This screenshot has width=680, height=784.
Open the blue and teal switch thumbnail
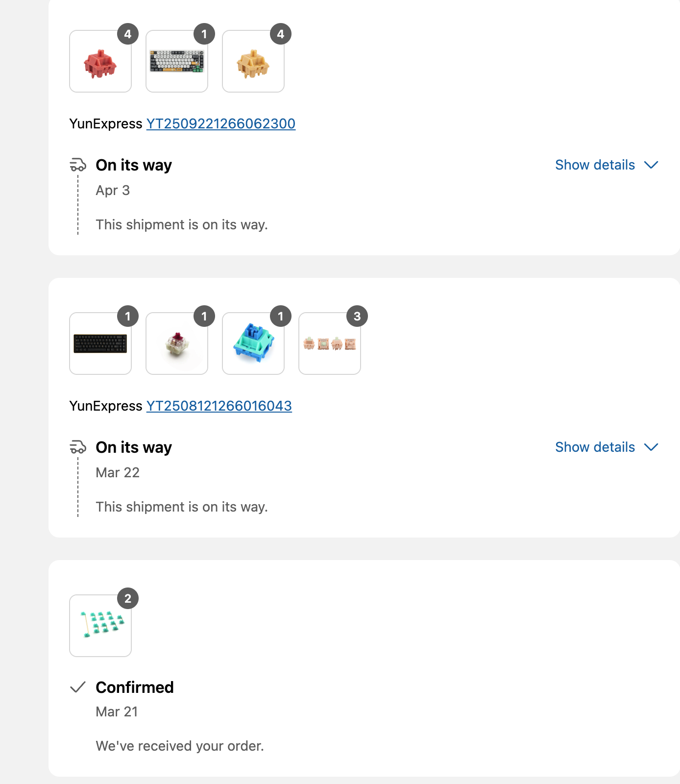pyautogui.click(x=253, y=344)
